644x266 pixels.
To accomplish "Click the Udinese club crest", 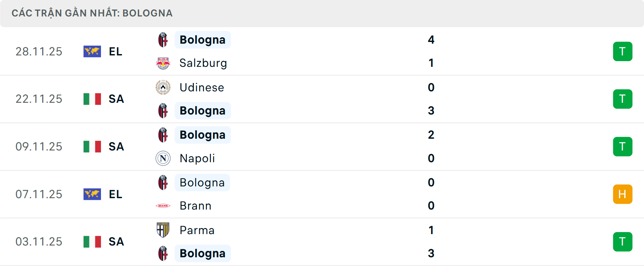I will 163,87.
